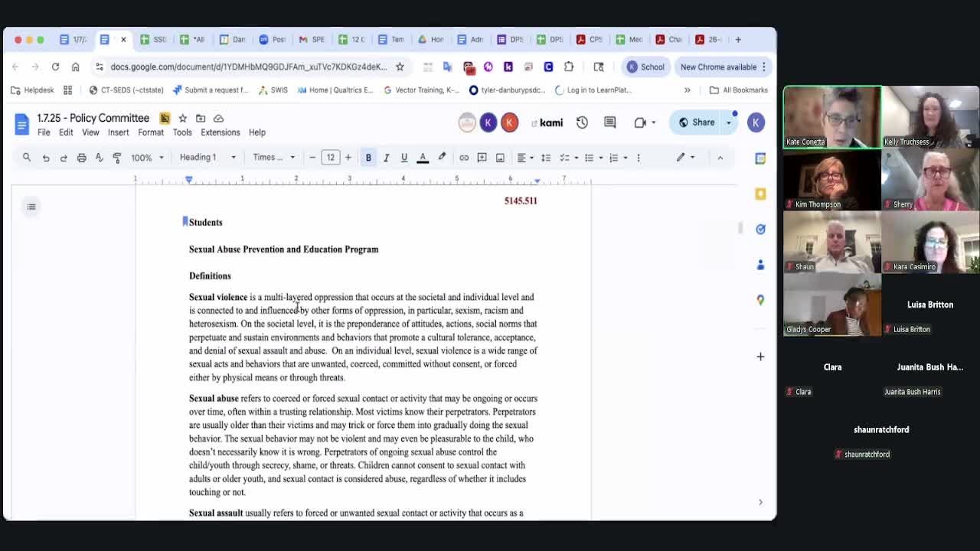Toggle bold formatting
Image resolution: width=980 pixels, height=551 pixels.
tap(368, 158)
